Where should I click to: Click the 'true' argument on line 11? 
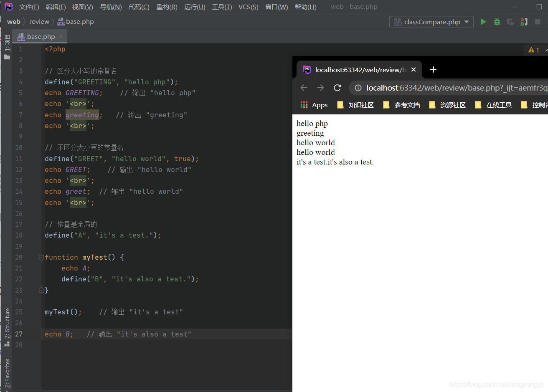tap(183, 159)
